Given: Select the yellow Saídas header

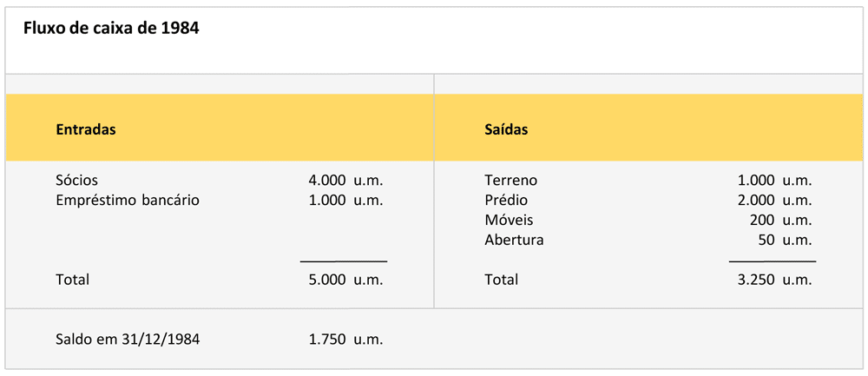Looking at the screenshot, I should coord(506,129).
